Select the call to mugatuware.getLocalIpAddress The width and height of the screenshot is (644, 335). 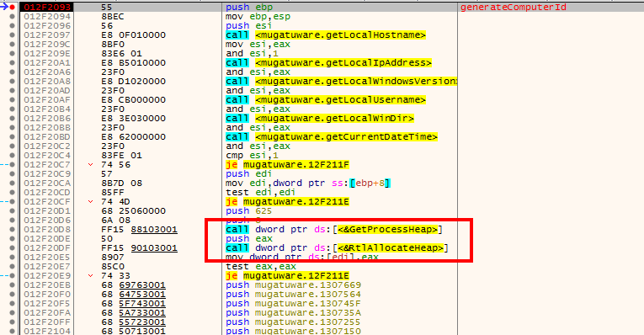pyautogui.click(x=328, y=63)
